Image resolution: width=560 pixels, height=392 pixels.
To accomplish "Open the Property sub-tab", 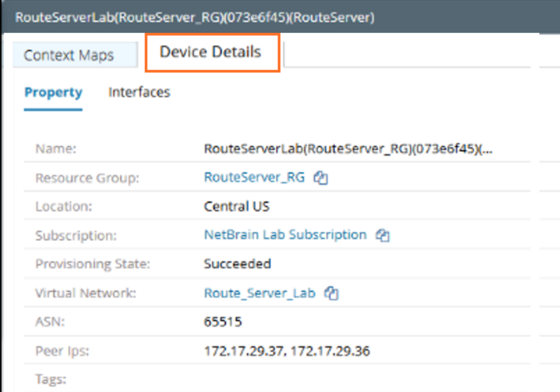I will [53, 92].
